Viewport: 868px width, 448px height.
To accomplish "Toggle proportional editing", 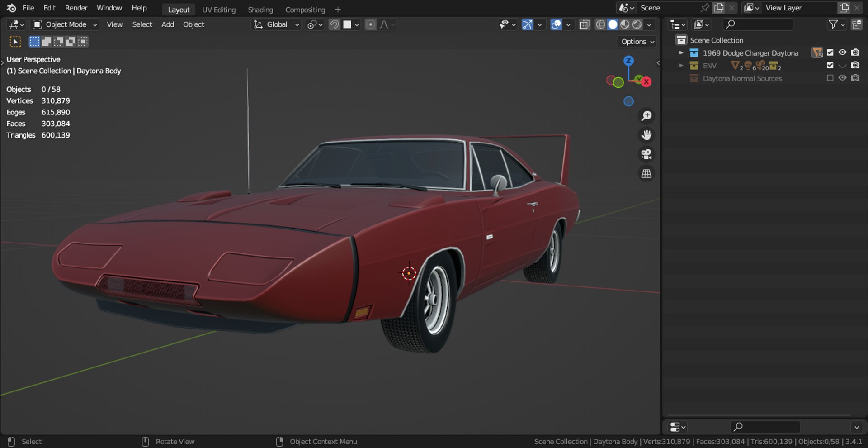I will 370,24.
